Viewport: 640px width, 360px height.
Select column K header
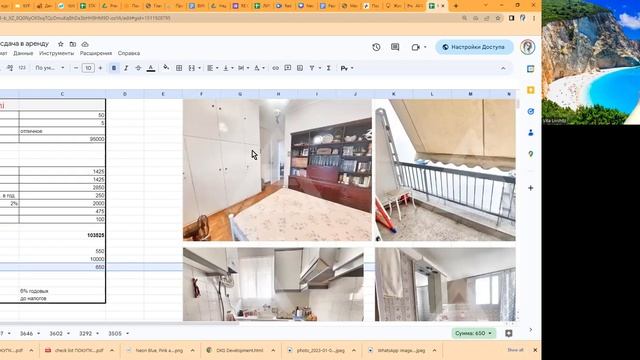pyautogui.click(x=393, y=94)
